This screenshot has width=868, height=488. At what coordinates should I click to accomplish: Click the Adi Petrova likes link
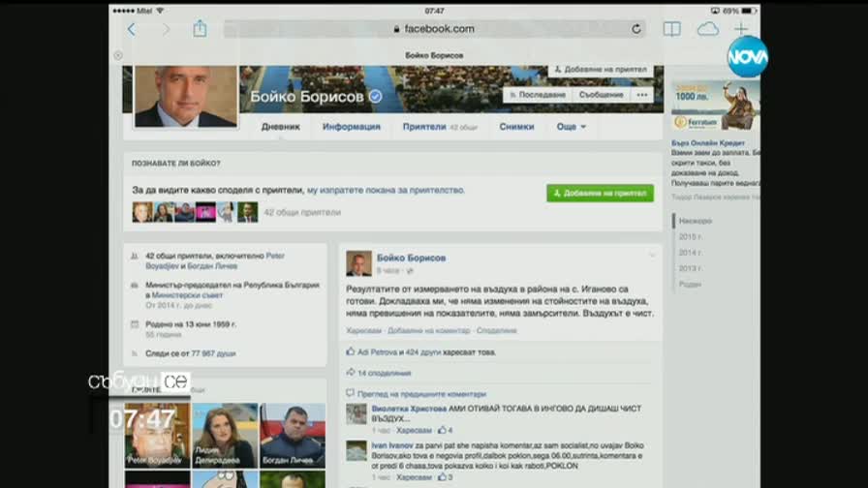point(377,352)
